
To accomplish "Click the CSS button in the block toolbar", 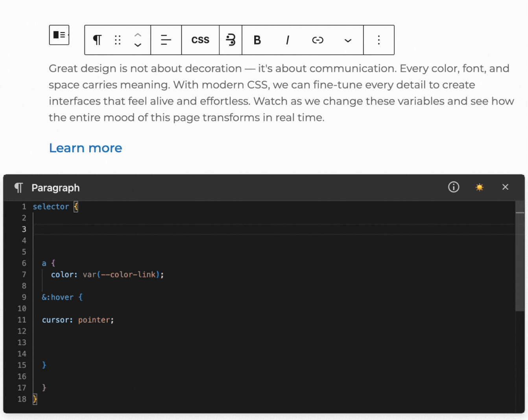I will click(x=200, y=40).
